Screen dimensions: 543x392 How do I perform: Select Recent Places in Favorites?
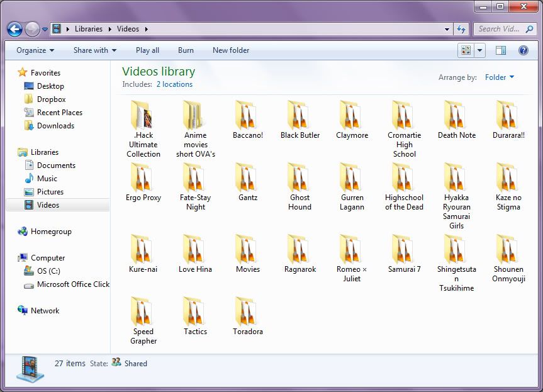coord(53,113)
